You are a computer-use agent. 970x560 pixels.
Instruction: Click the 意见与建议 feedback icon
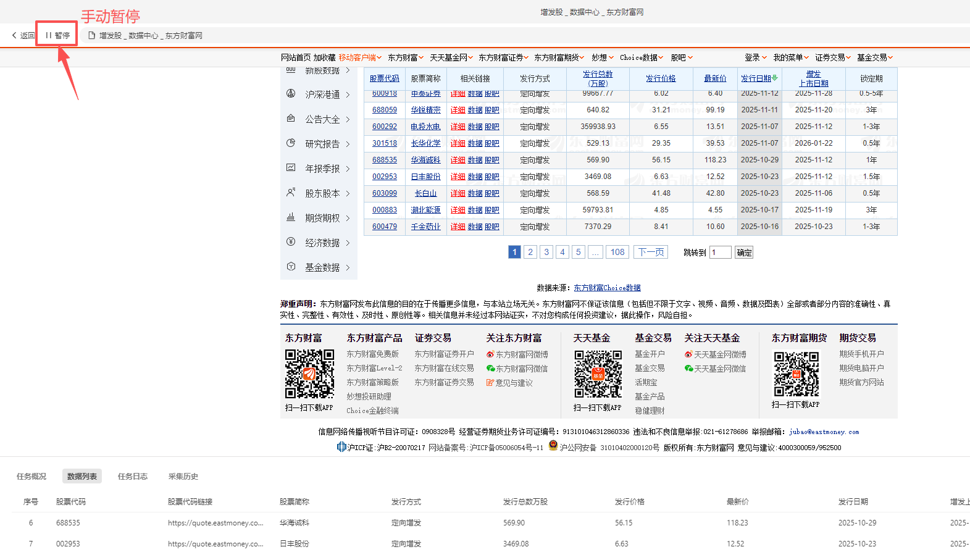[x=490, y=383]
